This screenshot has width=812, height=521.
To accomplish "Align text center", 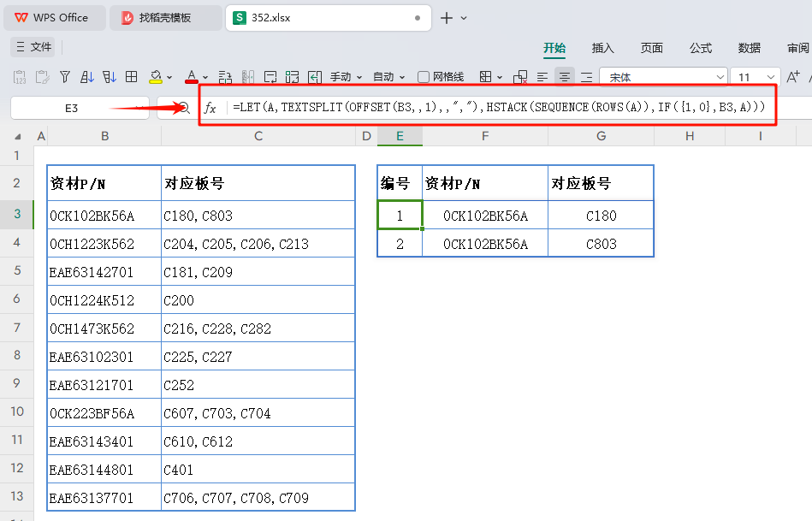I will 564,77.
